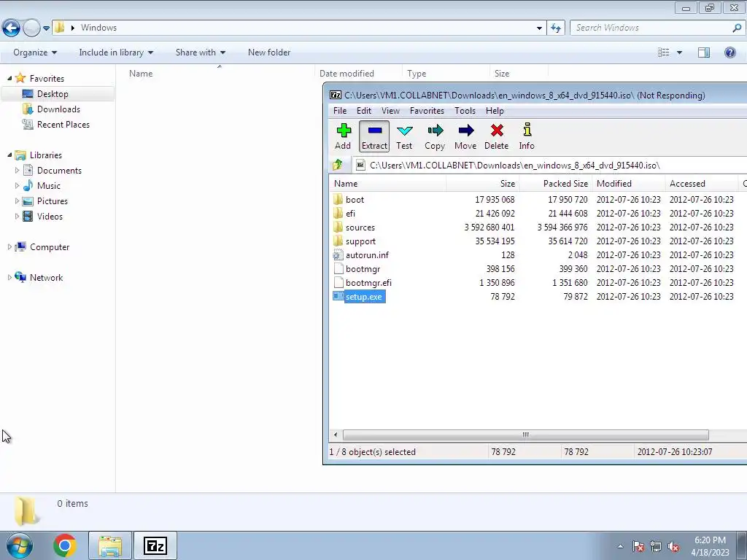Select the sources folder icon

338,227
